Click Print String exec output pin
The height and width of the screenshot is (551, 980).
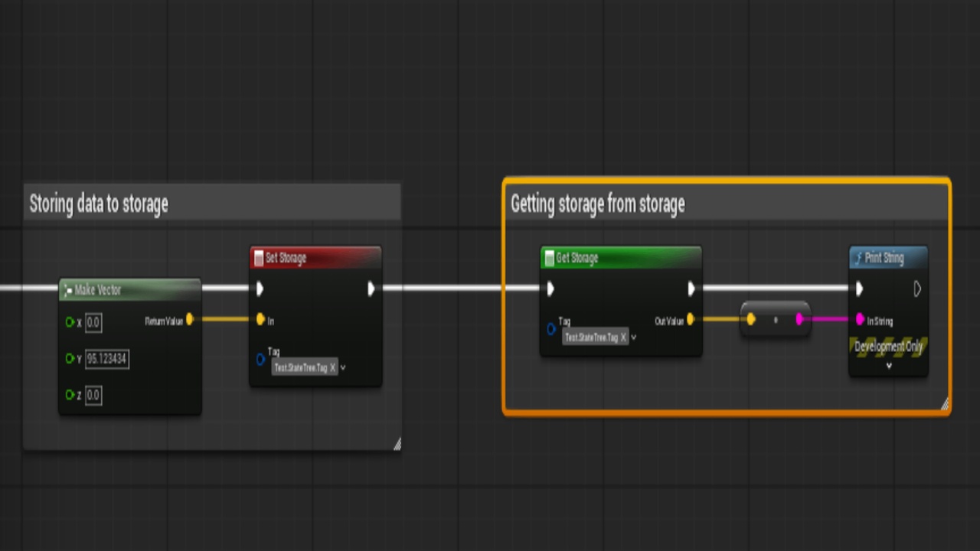(917, 289)
